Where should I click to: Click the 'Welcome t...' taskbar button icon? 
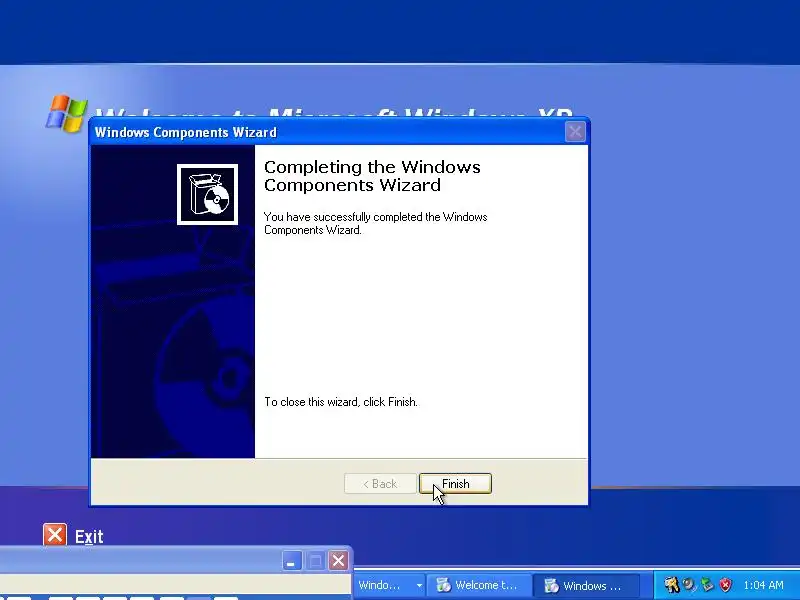[443, 585]
